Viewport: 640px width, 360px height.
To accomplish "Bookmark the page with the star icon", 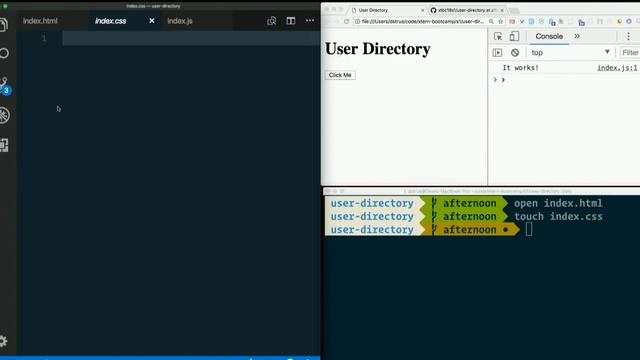I will (500, 22).
